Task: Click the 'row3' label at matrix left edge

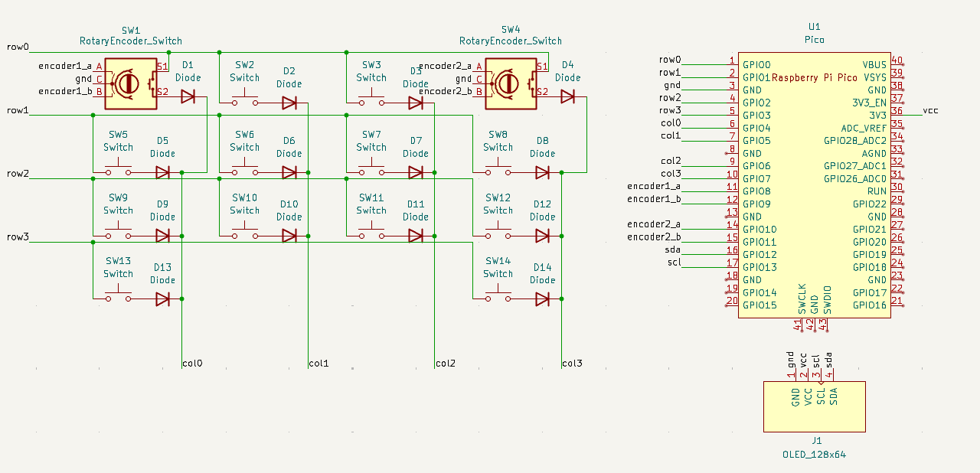Action: pos(18,236)
